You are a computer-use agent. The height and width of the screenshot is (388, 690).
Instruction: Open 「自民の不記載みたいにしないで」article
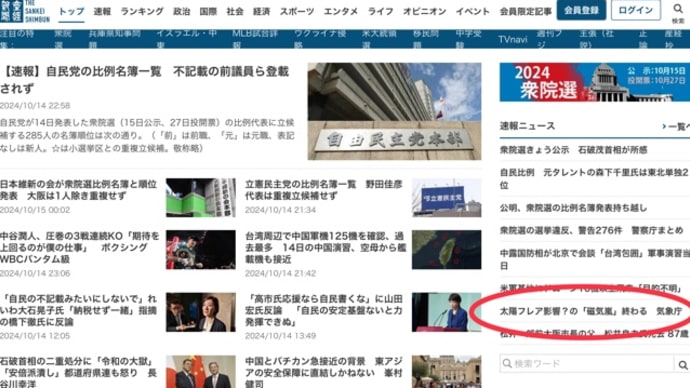(78, 311)
